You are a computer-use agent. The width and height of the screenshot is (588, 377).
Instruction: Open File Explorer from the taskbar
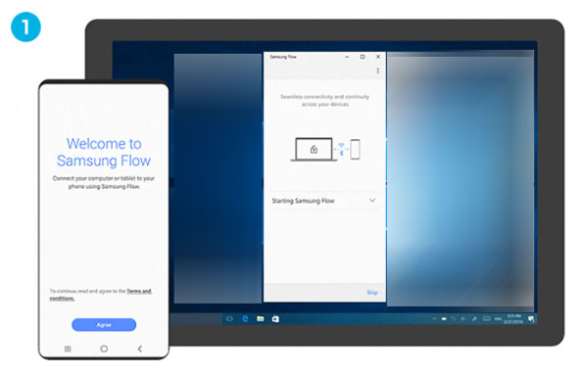[261, 318]
